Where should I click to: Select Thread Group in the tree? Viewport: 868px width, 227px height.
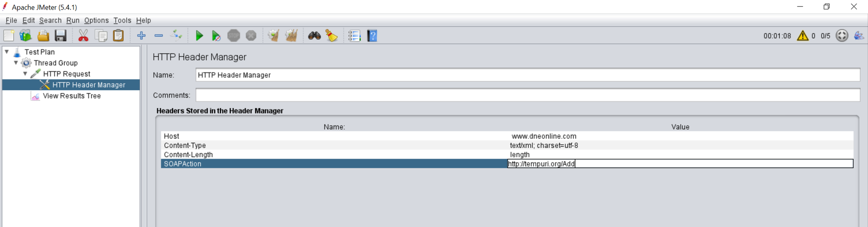(55, 63)
